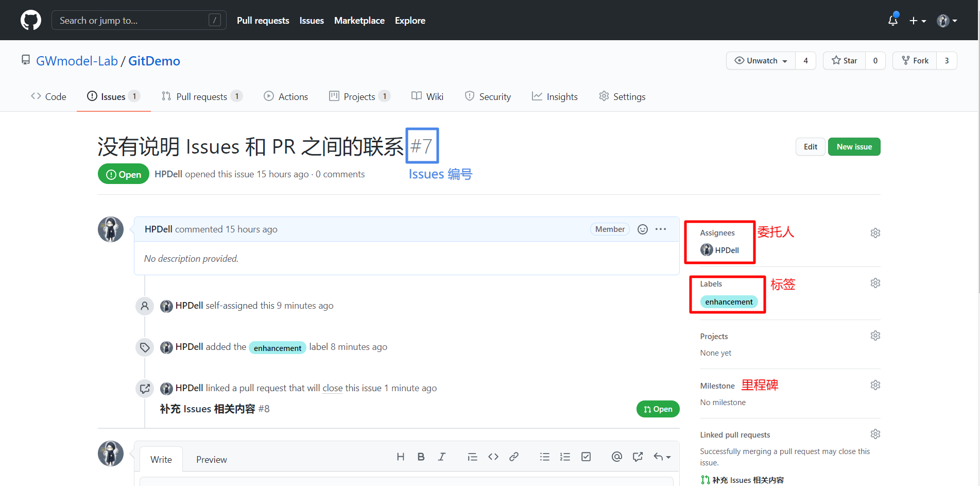Image resolution: width=980 pixels, height=486 pixels.
Task: Open enhancement label in sidebar
Action: click(x=729, y=302)
